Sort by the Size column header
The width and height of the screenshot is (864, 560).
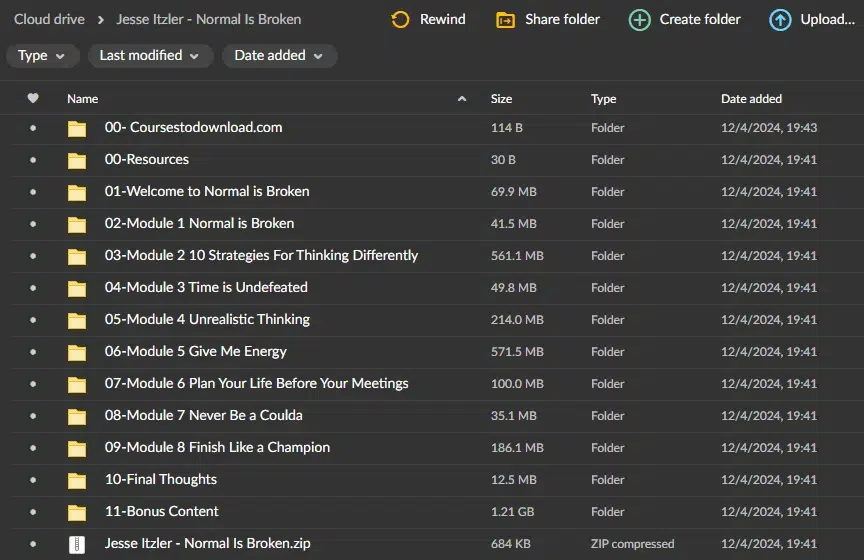pos(501,99)
